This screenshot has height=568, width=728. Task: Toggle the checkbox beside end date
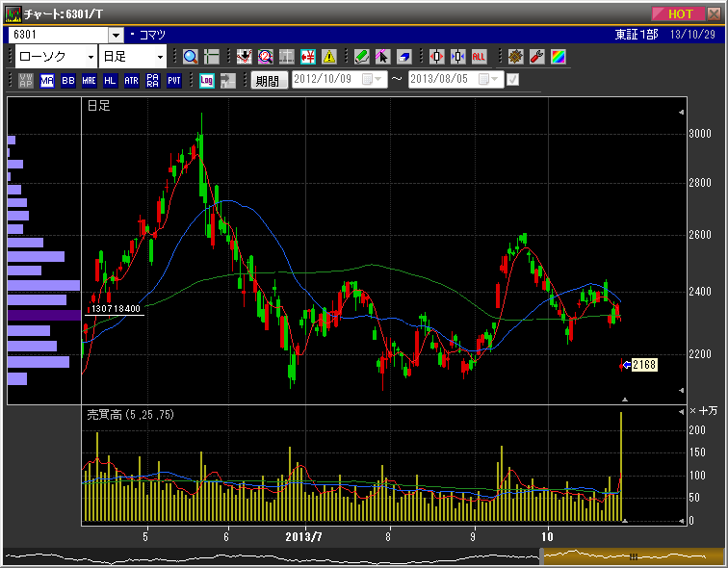512,80
